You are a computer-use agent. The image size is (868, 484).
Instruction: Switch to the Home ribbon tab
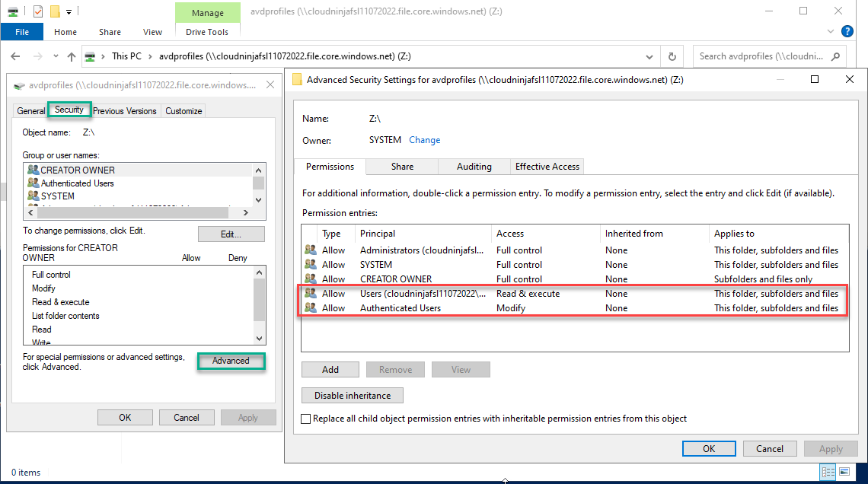click(x=65, y=32)
